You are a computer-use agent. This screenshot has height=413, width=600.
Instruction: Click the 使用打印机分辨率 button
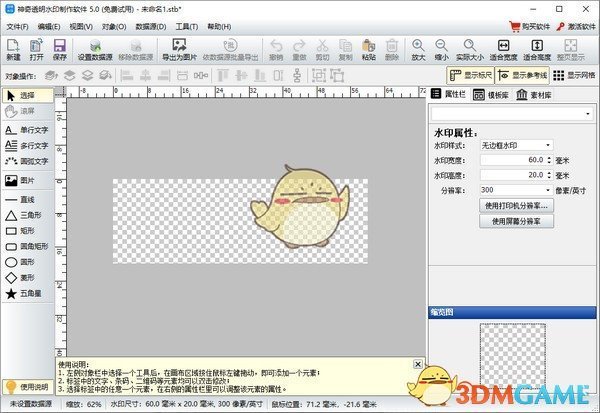516,206
